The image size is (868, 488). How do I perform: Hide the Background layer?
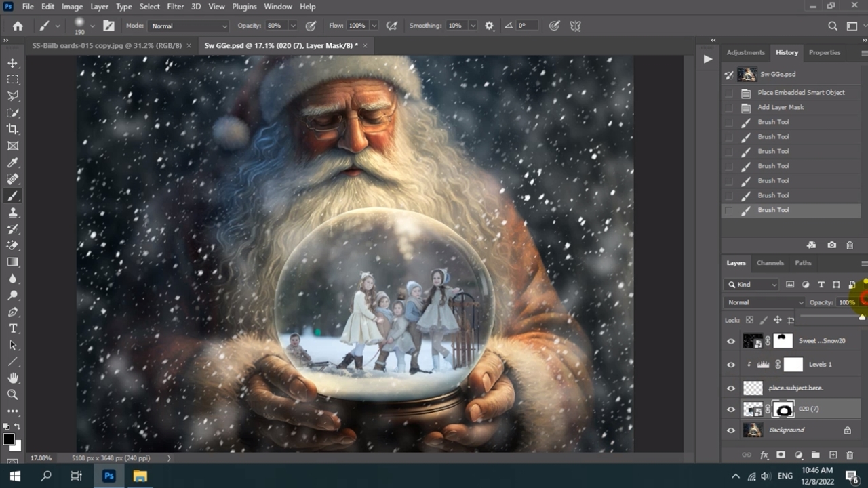click(731, 430)
